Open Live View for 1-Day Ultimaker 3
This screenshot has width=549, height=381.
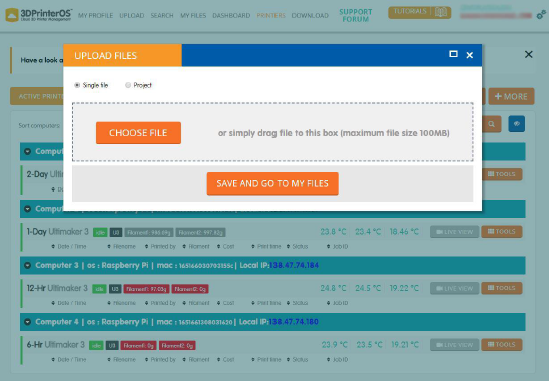pyautogui.click(x=454, y=232)
